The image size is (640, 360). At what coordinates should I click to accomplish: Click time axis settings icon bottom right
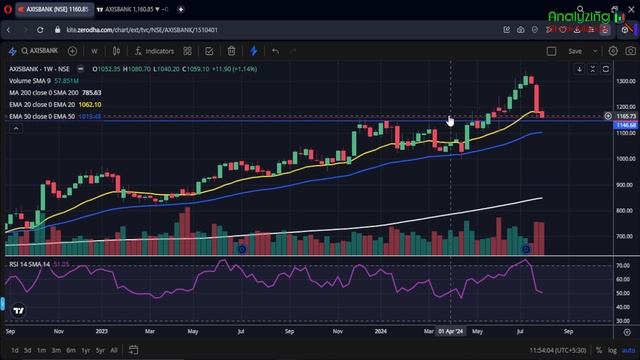tap(627, 332)
